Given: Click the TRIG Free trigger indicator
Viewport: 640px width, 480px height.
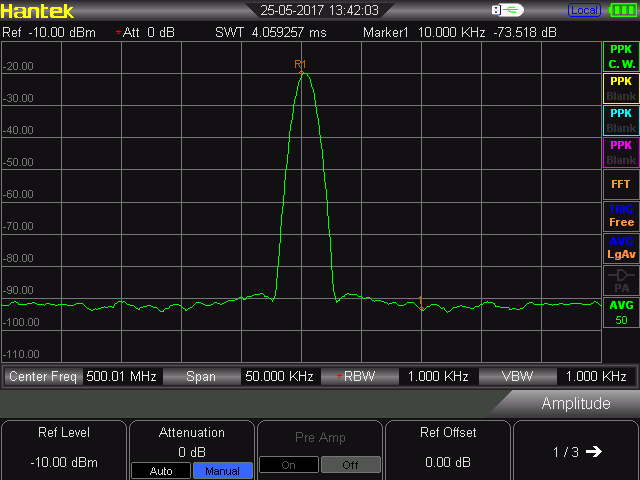Looking at the screenshot, I should [x=621, y=216].
